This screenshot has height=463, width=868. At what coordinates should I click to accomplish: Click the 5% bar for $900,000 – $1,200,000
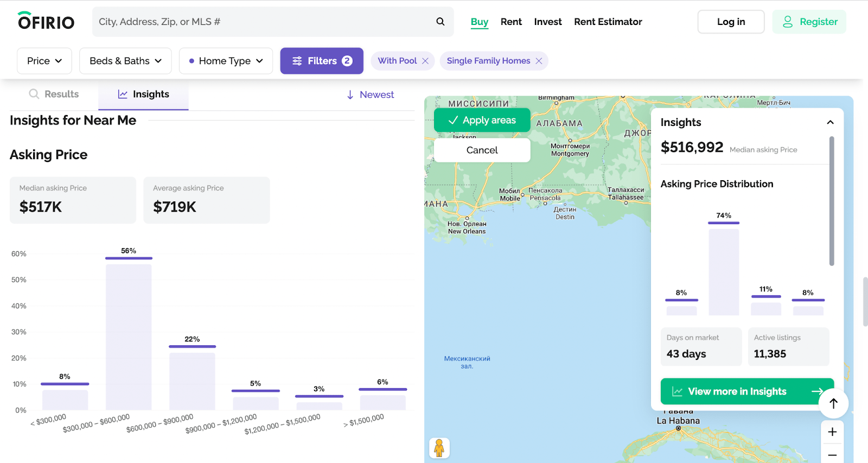[x=256, y=403]
